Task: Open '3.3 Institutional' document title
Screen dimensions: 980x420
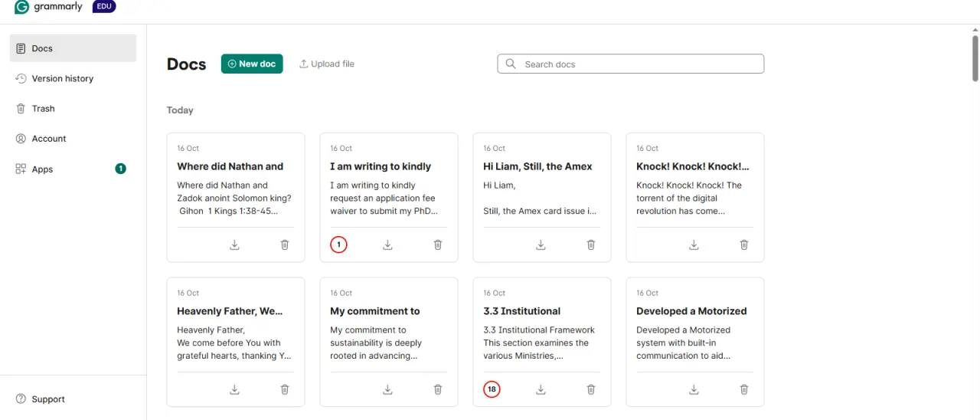Action: click(522, 311)
